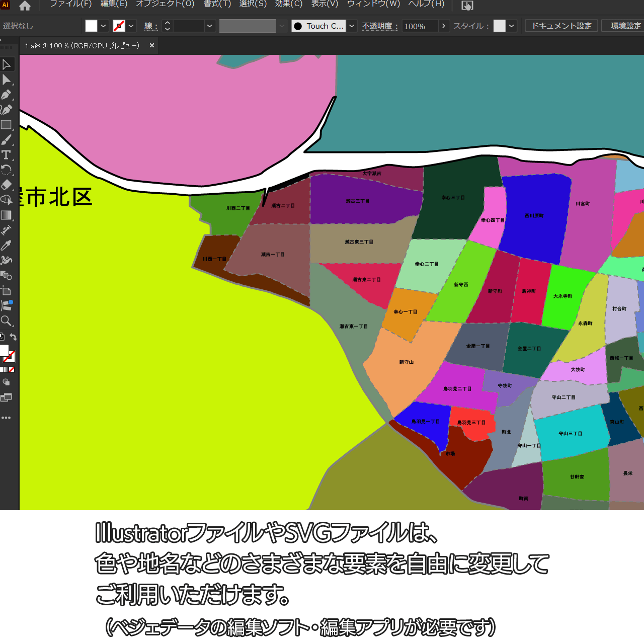Viewport: 644px width, 644px height.
Task: Swap fill and stroke colors
Action: pos(14,337)
